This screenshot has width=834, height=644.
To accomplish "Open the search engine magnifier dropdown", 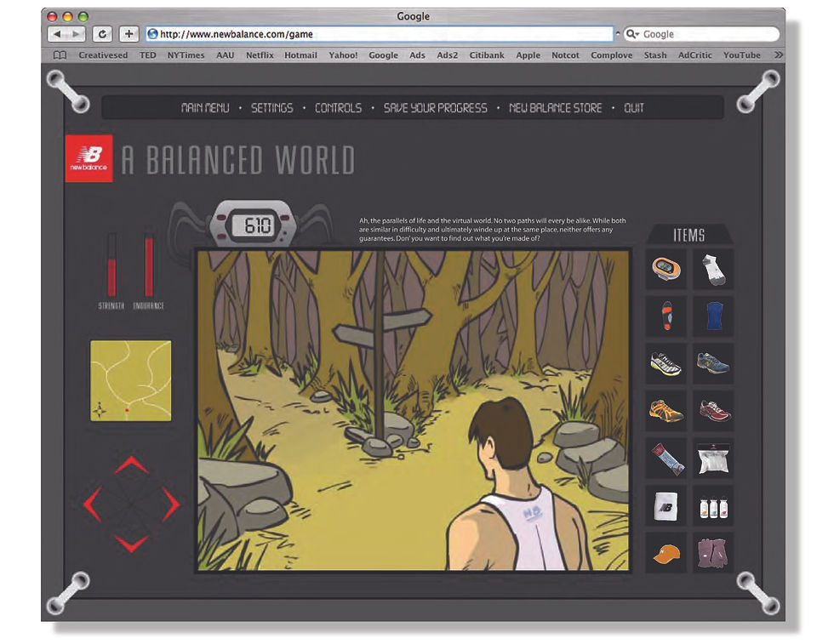I will coord(632,34).
